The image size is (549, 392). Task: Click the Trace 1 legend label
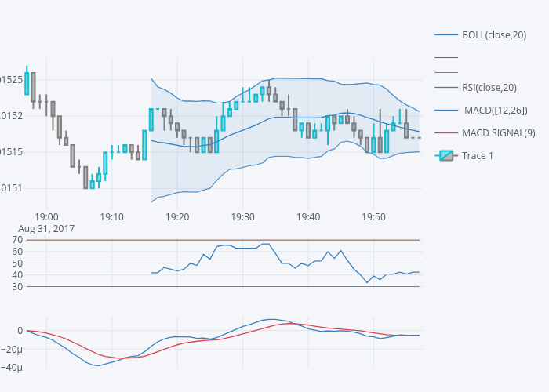(478, 155)
